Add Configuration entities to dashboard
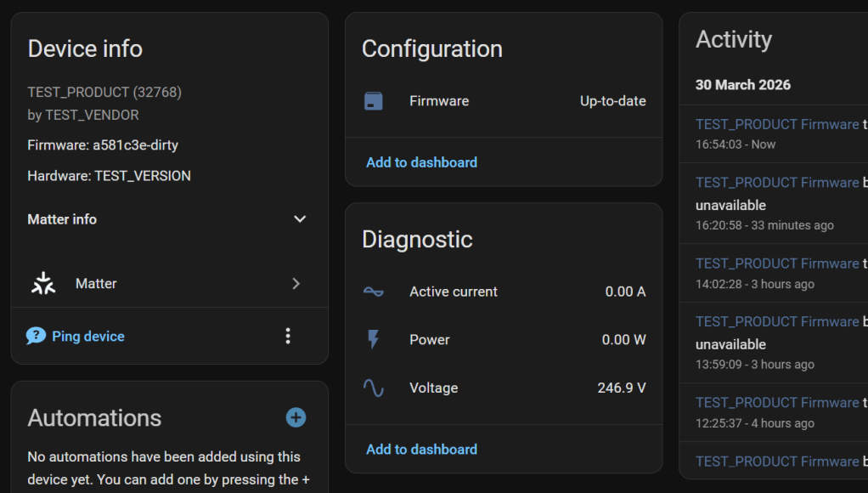 pos(421,162)
